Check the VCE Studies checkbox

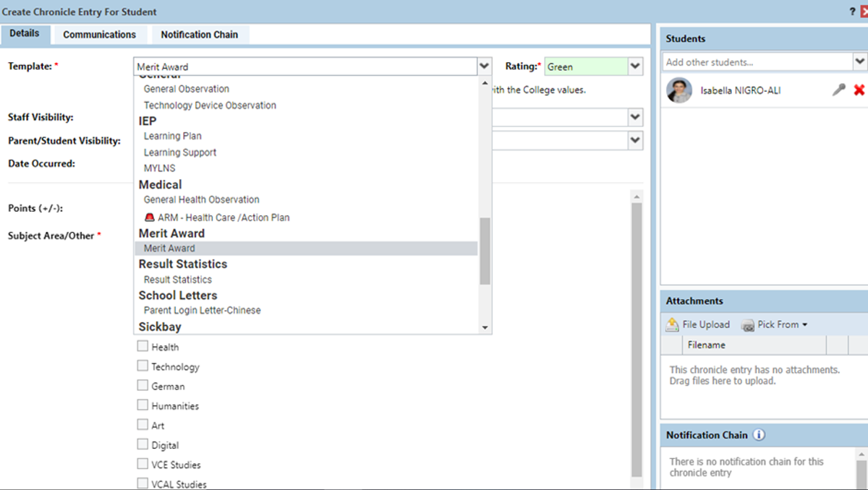142,464
